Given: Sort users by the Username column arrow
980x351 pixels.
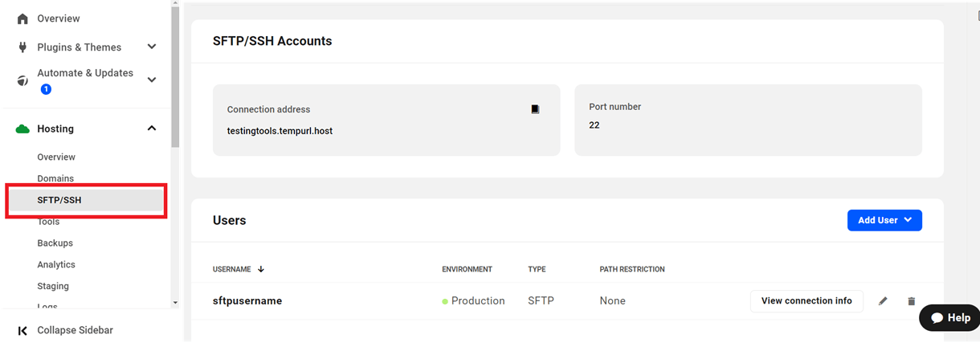Looking at the screenshot, I should point(261,269).
